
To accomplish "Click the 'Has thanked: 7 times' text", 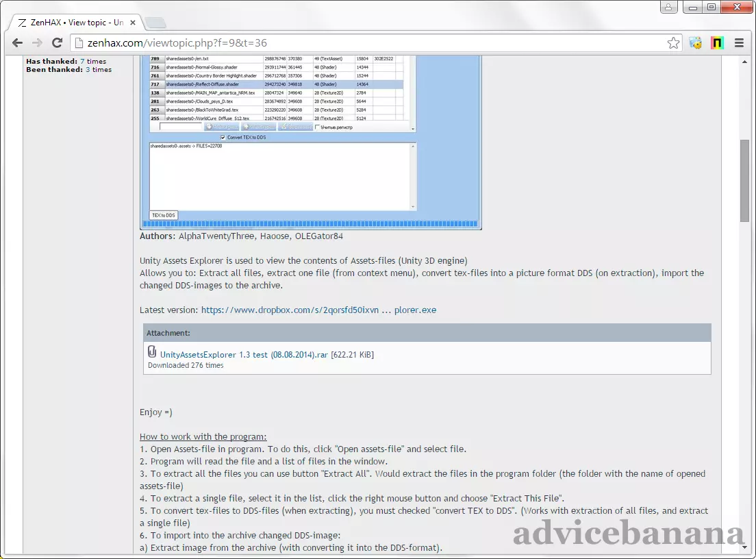I will tap(66, 61).
